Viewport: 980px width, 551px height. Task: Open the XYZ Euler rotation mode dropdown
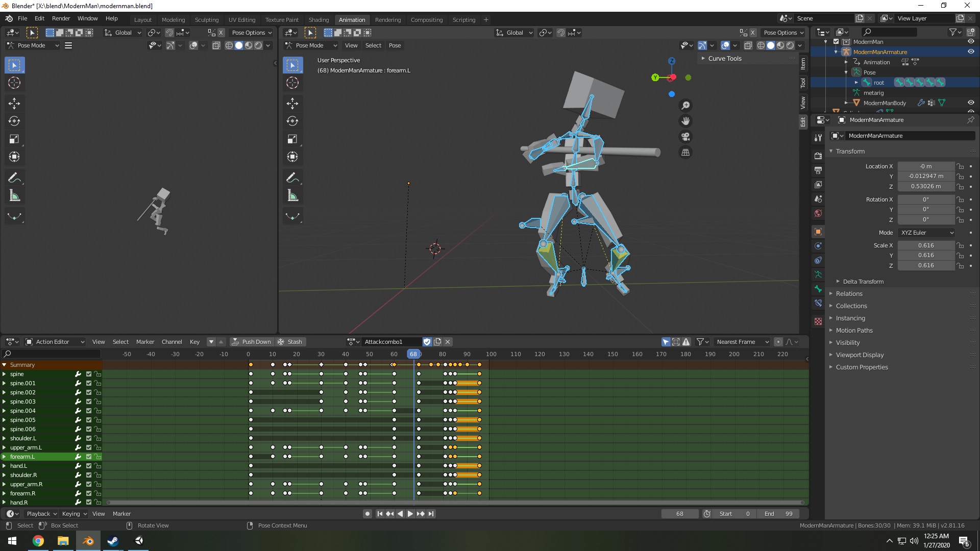pyautogui.click(x=926, y=233)
